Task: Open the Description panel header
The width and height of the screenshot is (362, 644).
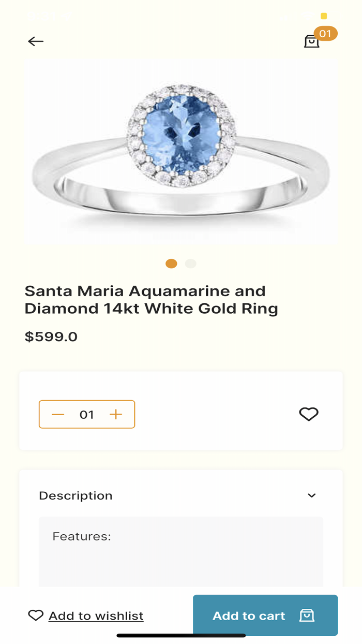Action: tap(180, 495)
